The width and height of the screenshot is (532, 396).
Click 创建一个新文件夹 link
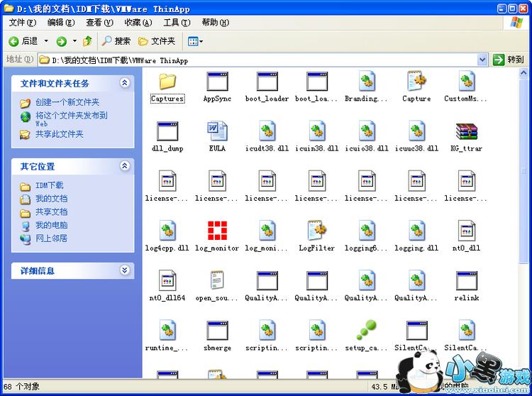pos(67,102)
